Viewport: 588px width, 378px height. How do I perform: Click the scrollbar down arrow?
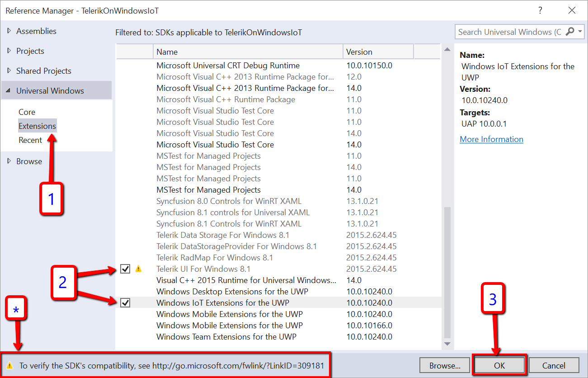point(447,344)
